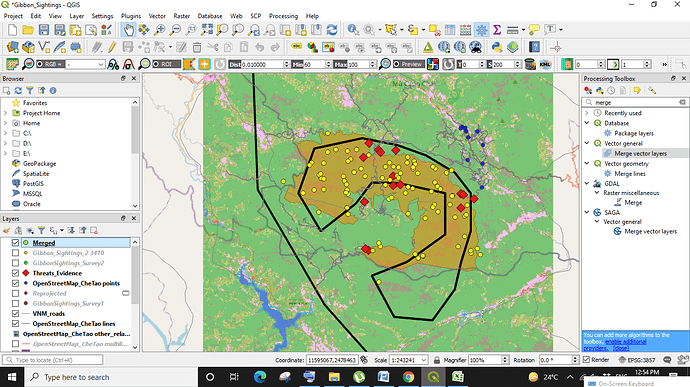Open the Raster menu
690x387 pixels.
(181, 16)
